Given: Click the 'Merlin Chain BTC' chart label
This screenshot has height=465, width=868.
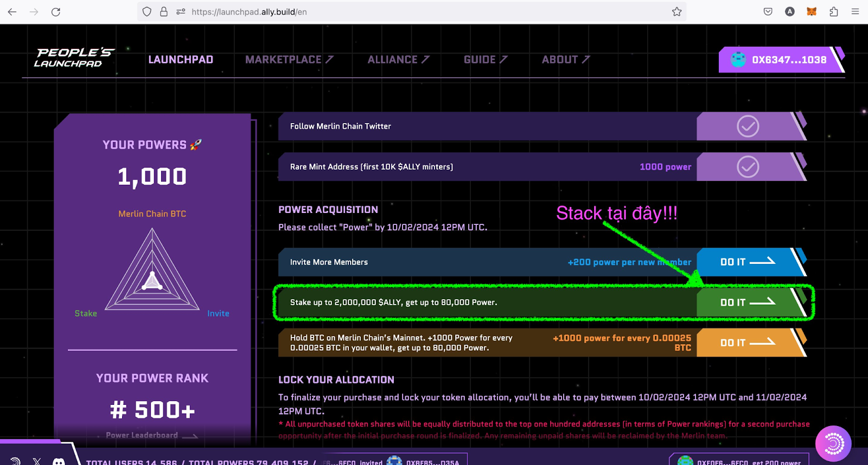Looking at the screenshot, I should pyautogui.click(x=152, y=214).
